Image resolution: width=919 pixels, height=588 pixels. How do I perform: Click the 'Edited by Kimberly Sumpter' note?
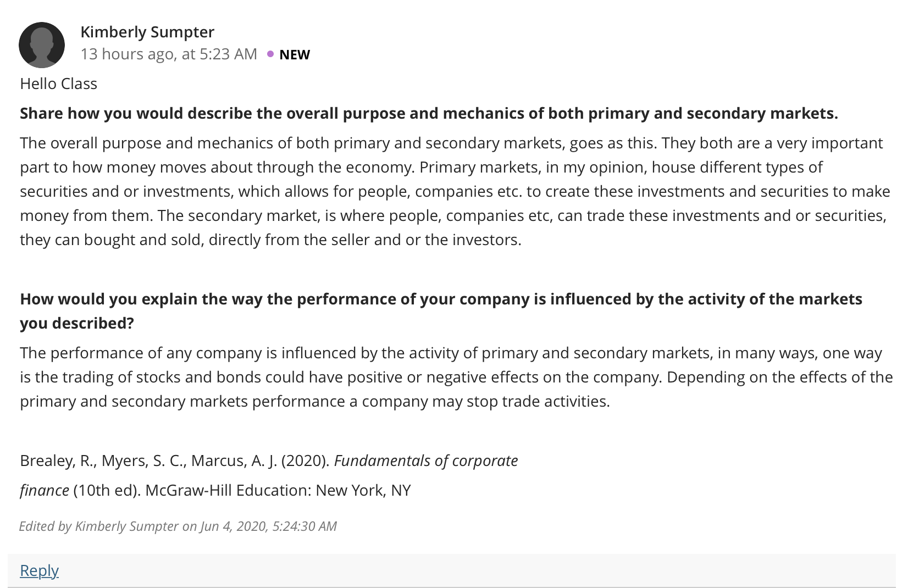tap(178, 526)
